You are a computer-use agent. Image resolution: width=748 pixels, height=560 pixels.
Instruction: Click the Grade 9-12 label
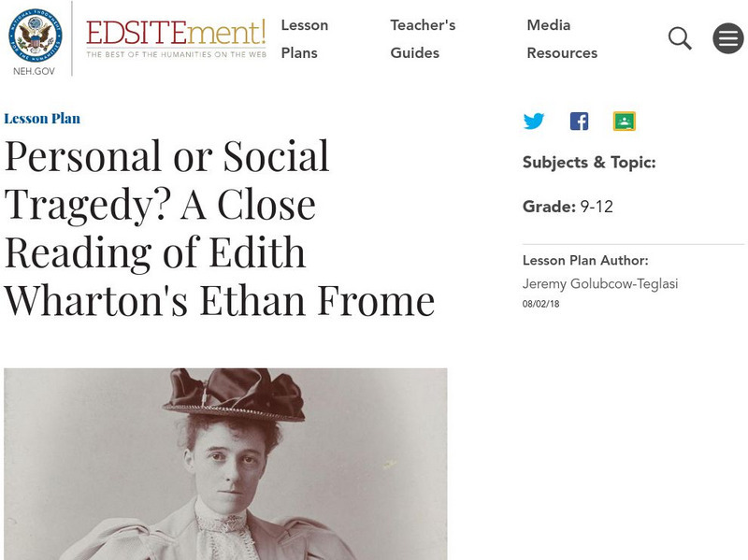click(x=568, y=208)
